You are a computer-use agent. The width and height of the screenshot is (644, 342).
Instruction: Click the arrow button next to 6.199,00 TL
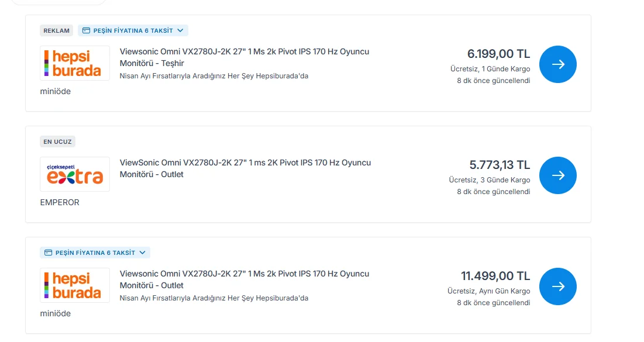tap(557, 64)
